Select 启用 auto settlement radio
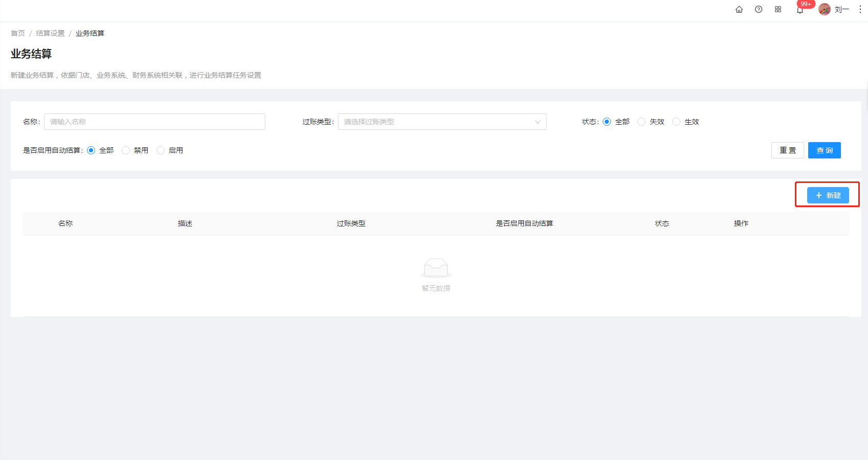 coord(161,150)
